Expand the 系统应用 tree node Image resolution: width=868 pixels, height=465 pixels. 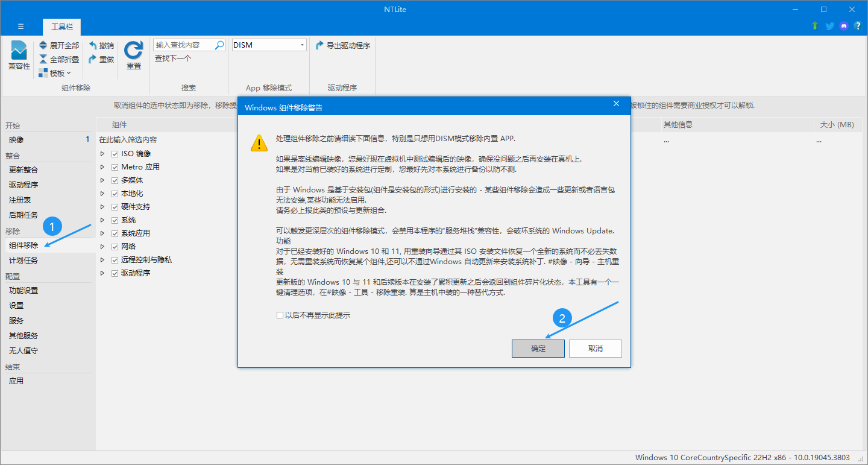coord(102,233)
